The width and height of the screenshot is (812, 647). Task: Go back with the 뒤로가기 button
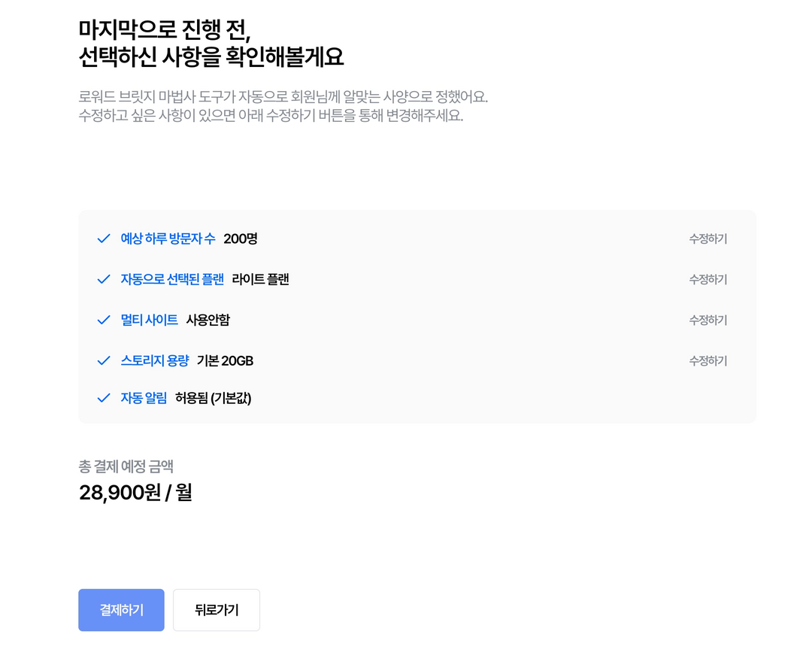point(217,610)
